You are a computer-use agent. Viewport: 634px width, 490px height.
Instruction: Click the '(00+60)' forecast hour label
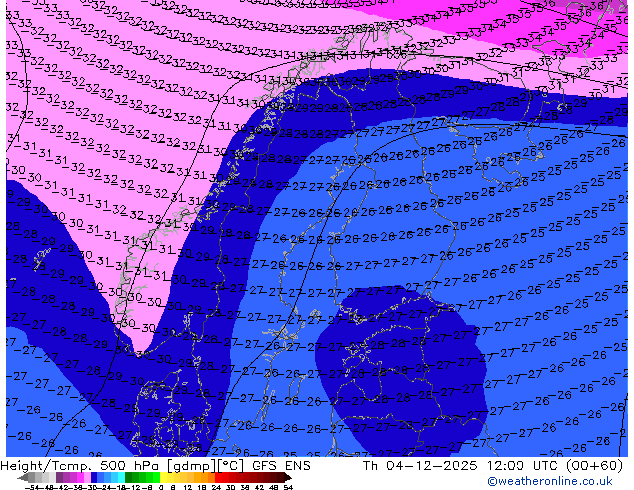[594, 466]
